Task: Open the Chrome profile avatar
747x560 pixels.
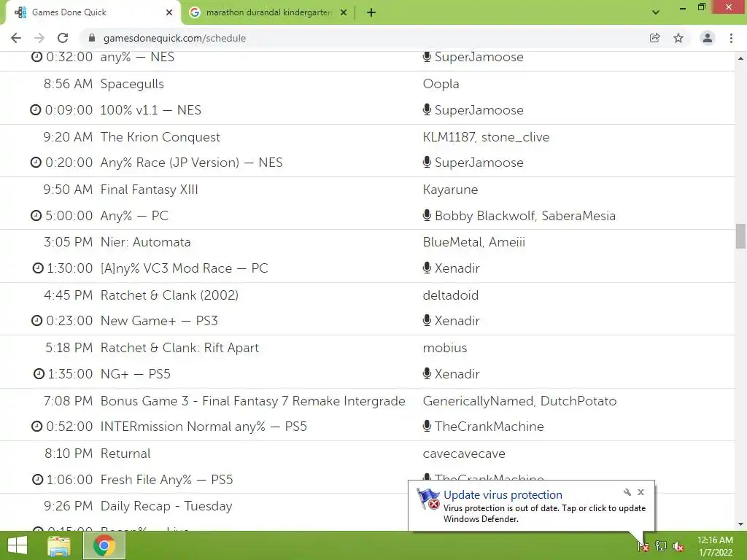Action: [708, 38]
